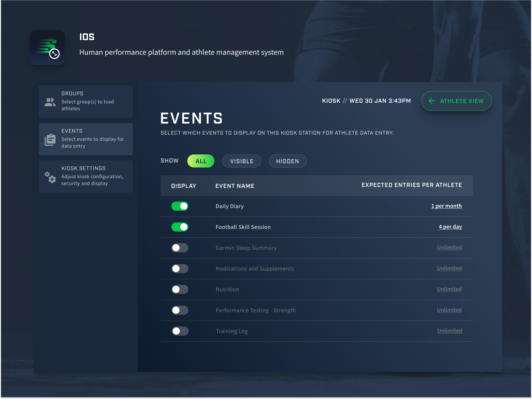Image resolution: width=532 pixels, height=399 pixels.
Task: Click the Nutrition event name
Action: 227,290
